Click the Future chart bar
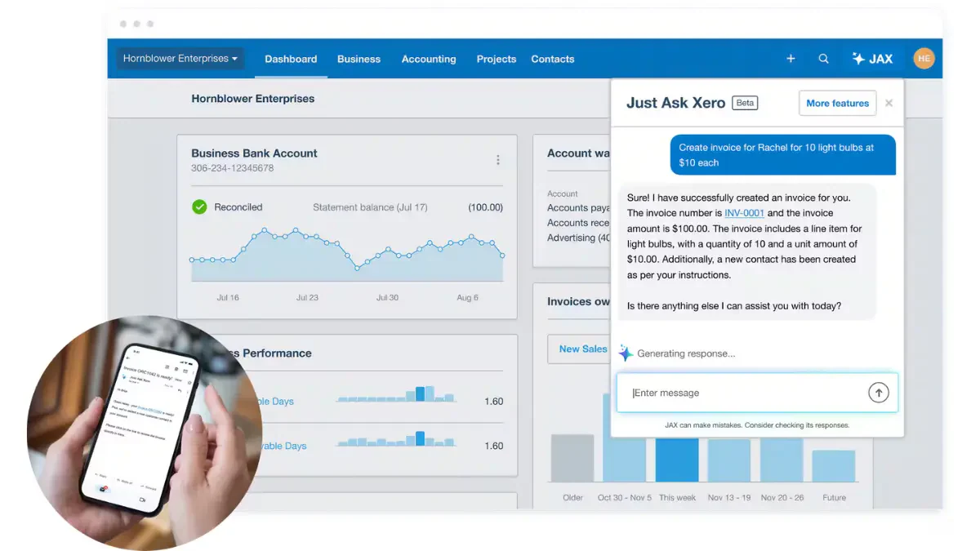The height and width of the screenshot is (551, 980). click(834, 466)
